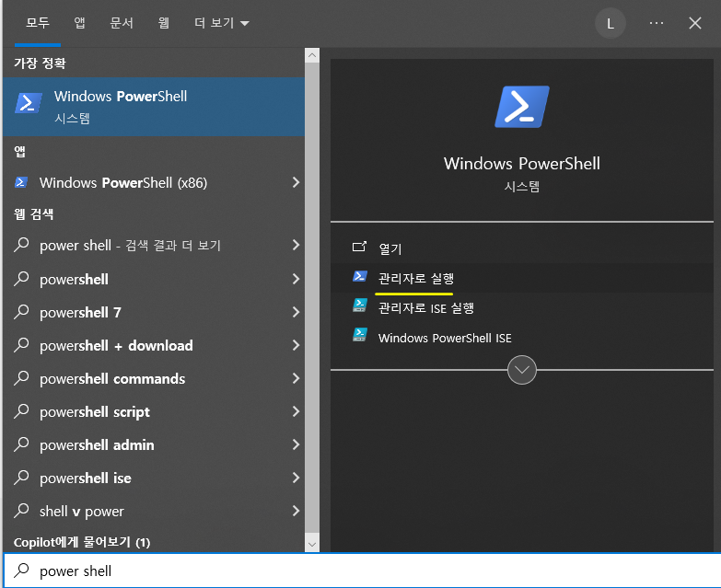Expand the 'shell v power' chevron
Image resolution: width=721 pixels, height=588 pixels.
point(297,511)
